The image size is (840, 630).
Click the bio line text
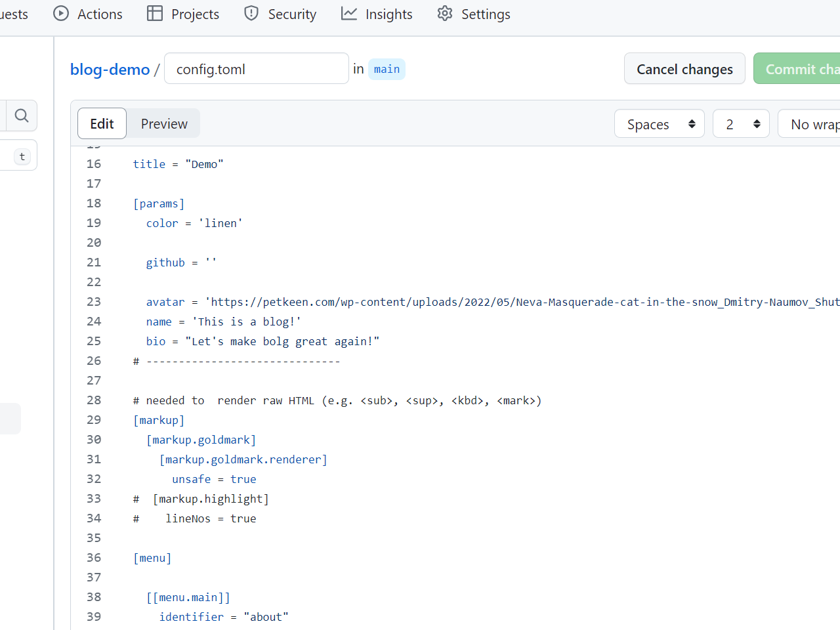[x=262, y=341]
